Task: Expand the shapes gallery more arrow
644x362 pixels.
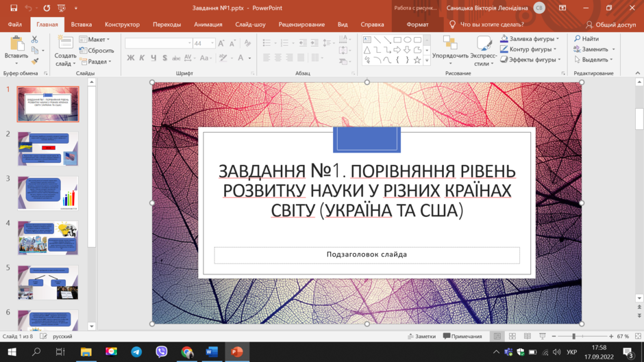Action: coord(427,60)
